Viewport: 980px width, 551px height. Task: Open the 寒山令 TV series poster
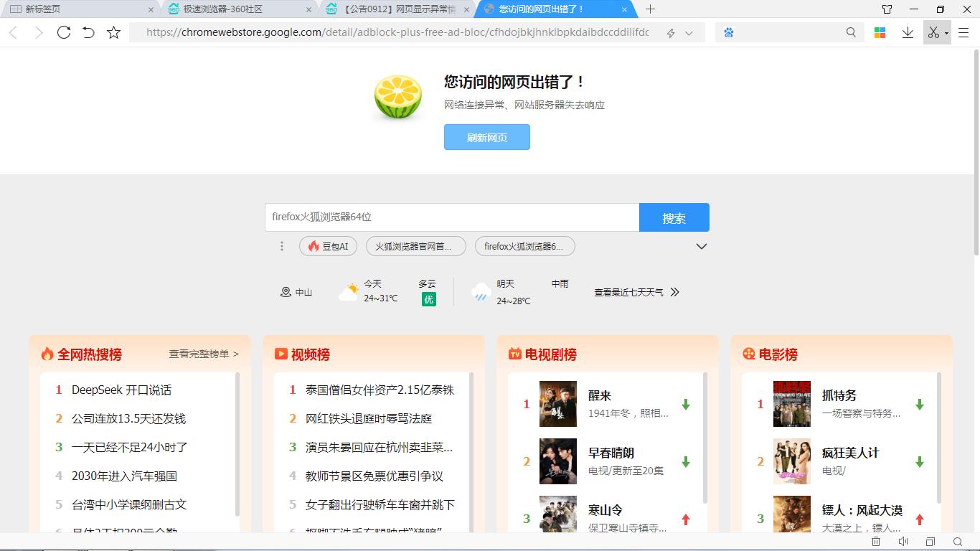(558, 514)
